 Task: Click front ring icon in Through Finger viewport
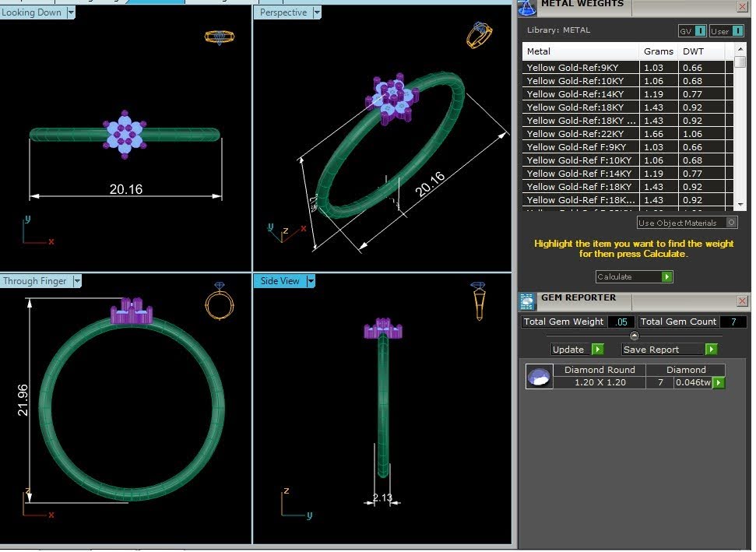point(220,301)
